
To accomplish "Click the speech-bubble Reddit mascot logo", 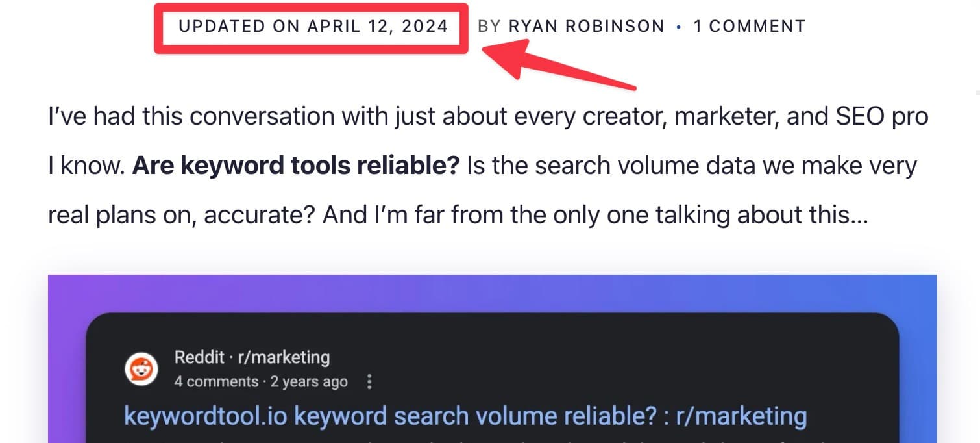I will click(141, 369).
